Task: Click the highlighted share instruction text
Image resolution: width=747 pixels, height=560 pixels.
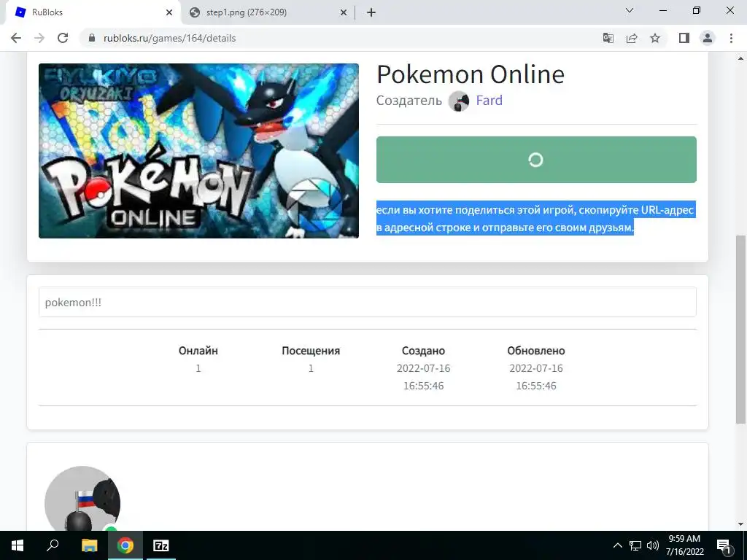Action: click(536, 219)
